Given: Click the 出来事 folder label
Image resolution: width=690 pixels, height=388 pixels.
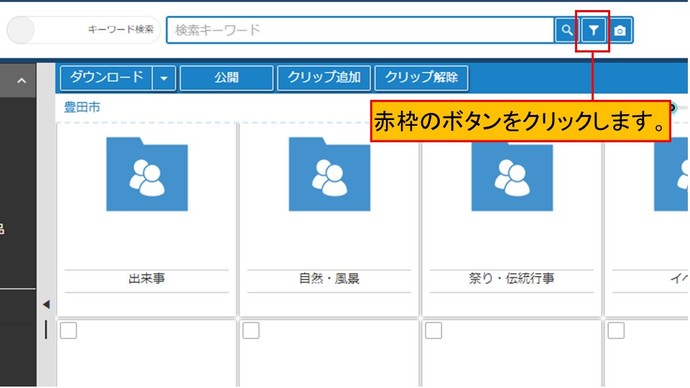Looking at the screenshot, I should pyautogui.click(x=147, y=278).
